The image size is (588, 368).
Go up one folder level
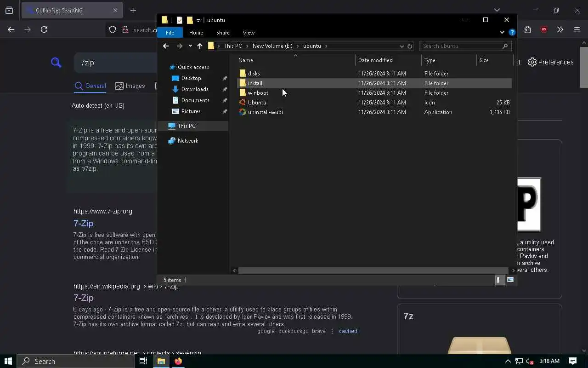199,46
